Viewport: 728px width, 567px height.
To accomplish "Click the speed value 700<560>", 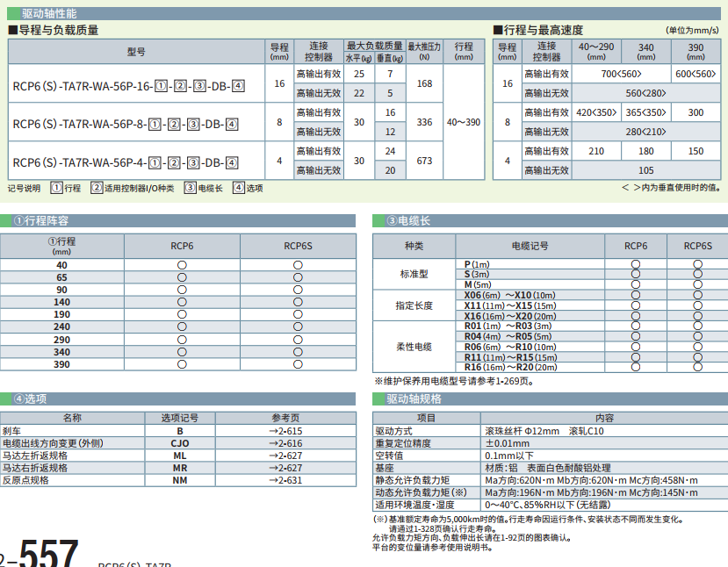I will tap(621, 74).
